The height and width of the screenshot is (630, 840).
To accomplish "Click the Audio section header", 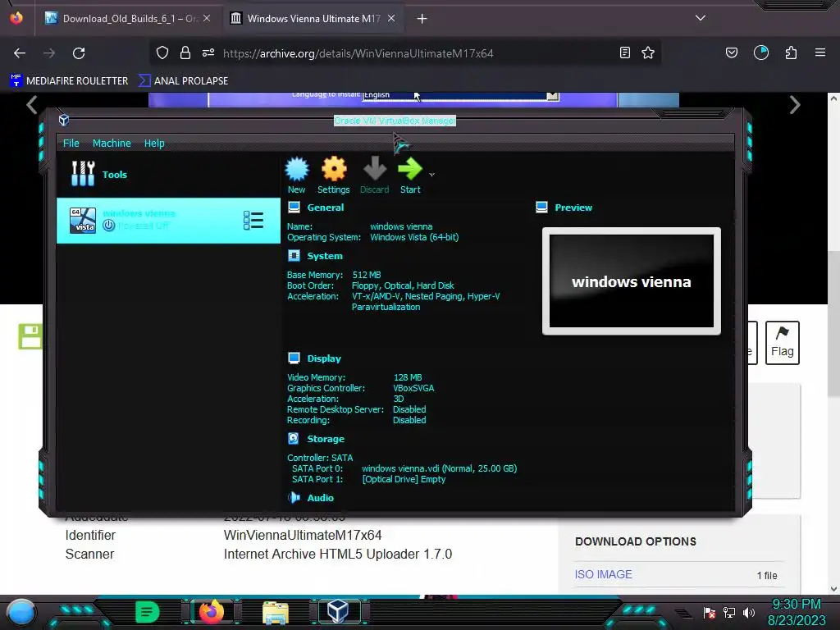I will click(321, 498).
